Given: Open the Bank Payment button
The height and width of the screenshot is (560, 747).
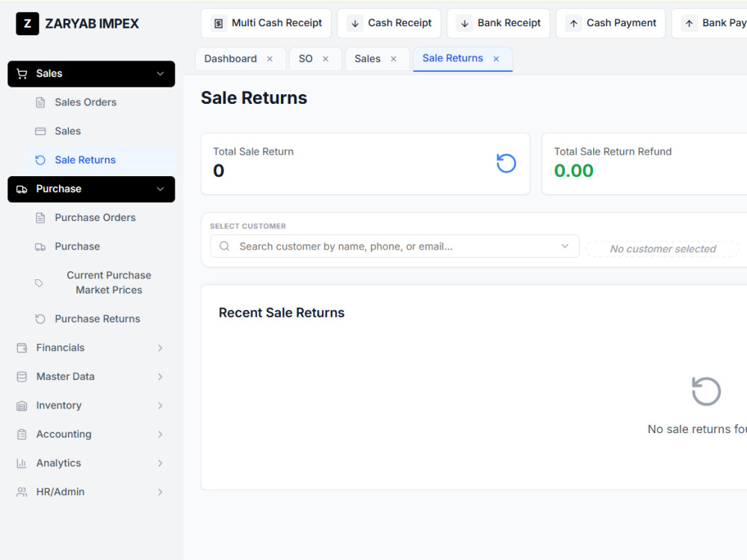Looking at the screenshot, I should pos(710,23).
